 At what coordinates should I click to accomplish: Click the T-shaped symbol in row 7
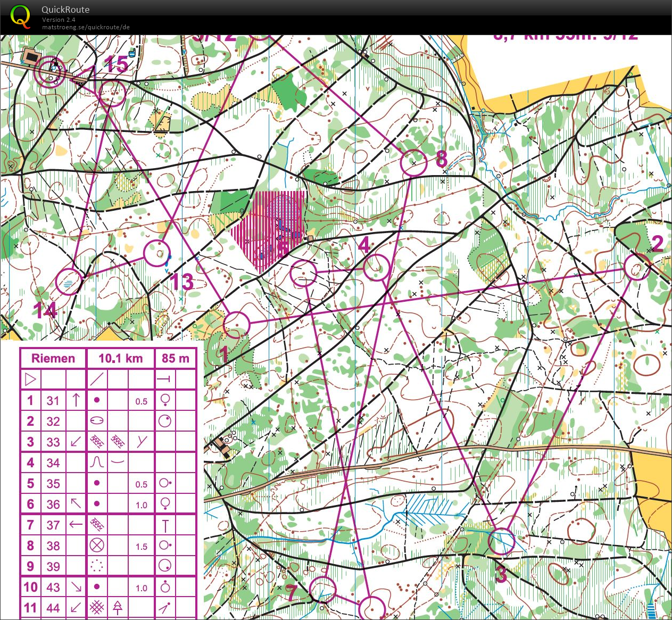coord(165,525)
